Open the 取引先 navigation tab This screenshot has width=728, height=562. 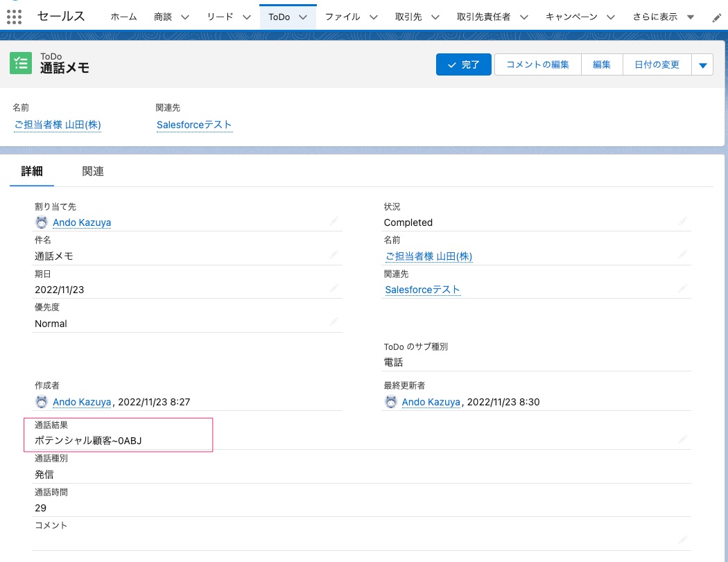[408, 17]
